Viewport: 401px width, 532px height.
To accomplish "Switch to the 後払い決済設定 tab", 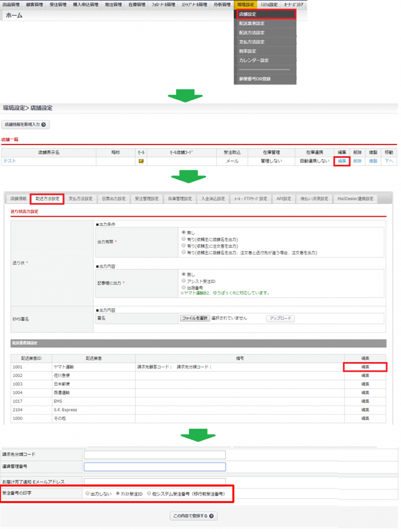I will tap(314, 199).
